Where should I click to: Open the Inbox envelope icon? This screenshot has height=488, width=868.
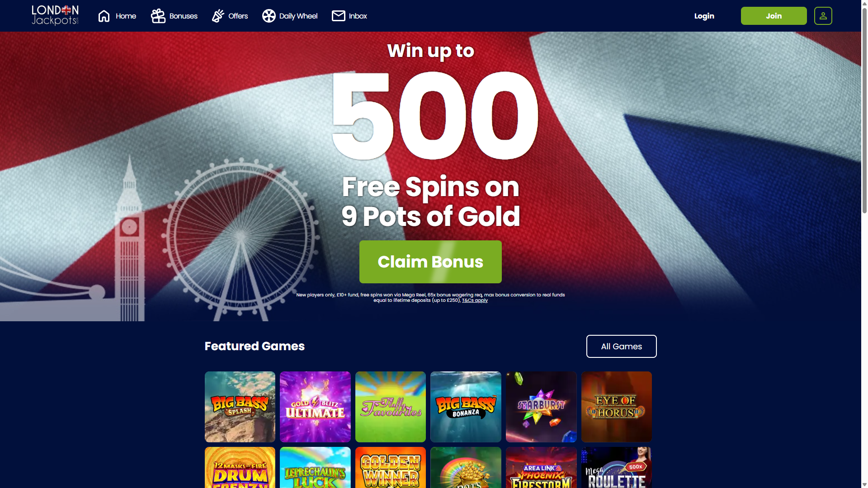(x=338, y=16)
